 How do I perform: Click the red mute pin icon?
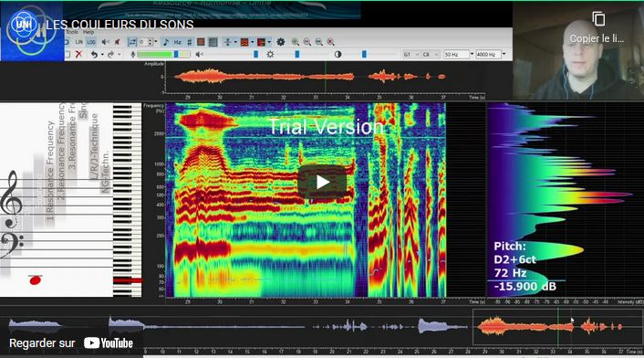click(117, 42)
